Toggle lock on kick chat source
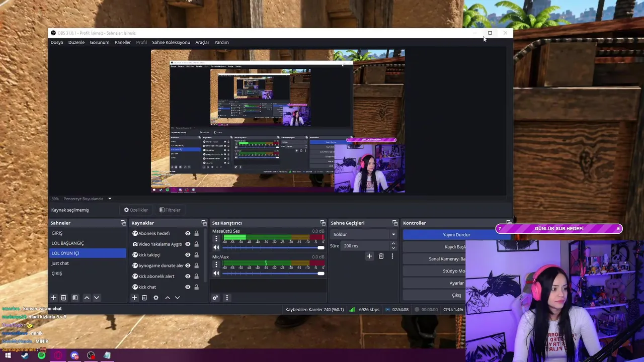Viewport: 644px width, 362px height. coord(196,287)
